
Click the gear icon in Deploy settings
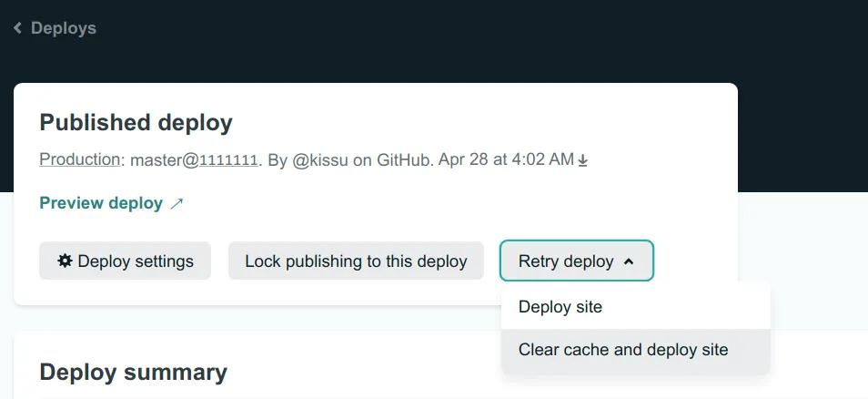point(65,261)
